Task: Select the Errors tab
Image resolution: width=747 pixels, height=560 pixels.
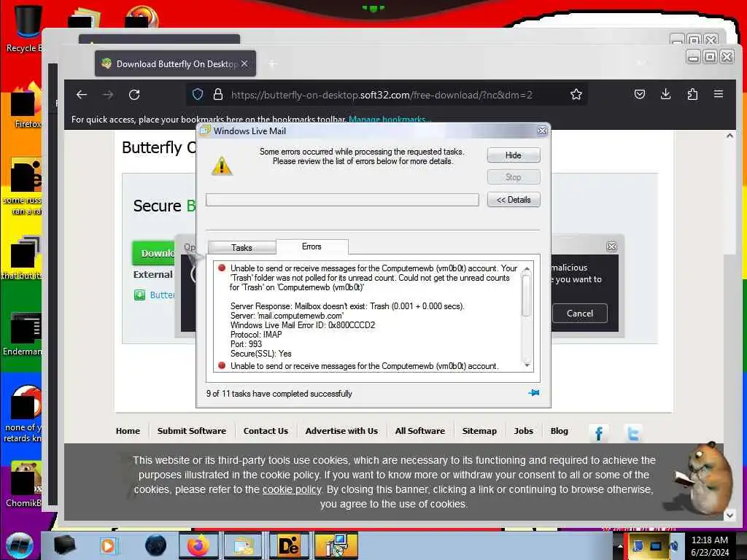Action: [311, 246]
